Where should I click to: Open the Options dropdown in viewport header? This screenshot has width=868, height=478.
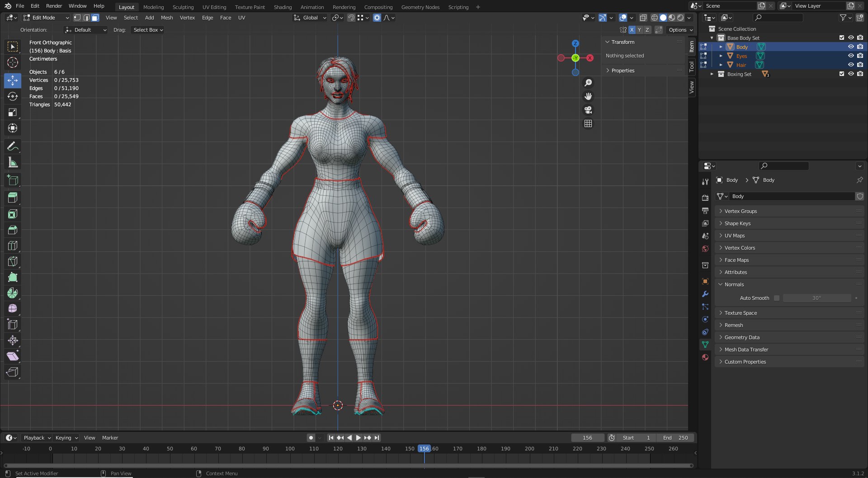click(x=680, y=30)
